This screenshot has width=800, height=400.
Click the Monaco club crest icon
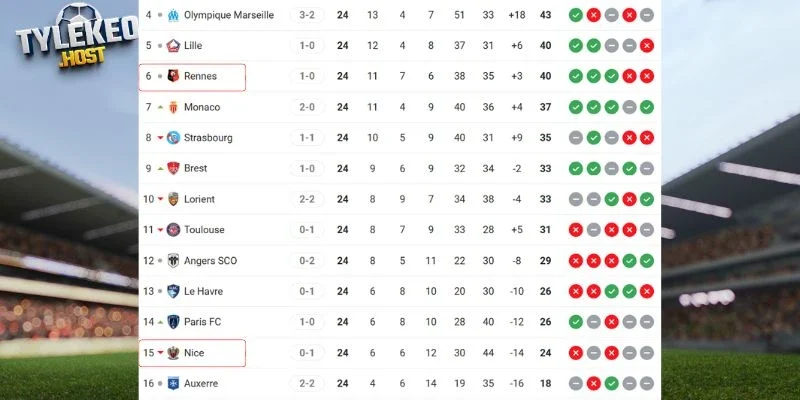tap(173, 107)
